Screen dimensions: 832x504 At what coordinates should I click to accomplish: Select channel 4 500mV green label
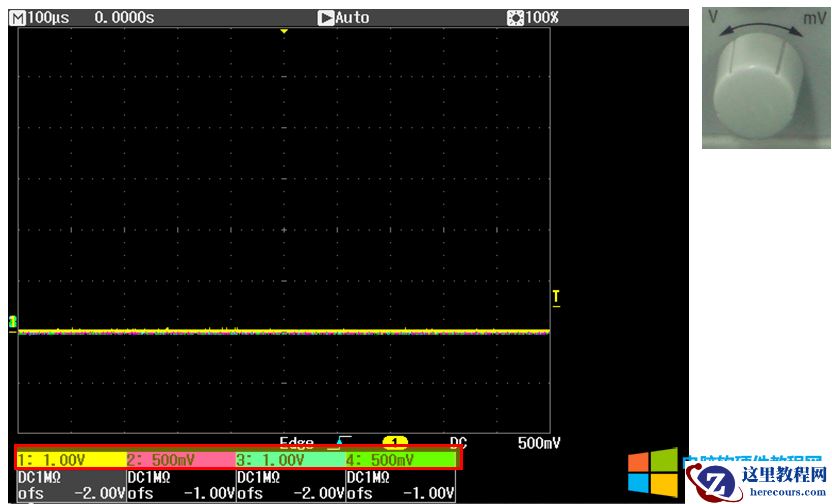(x=400, y=460)
